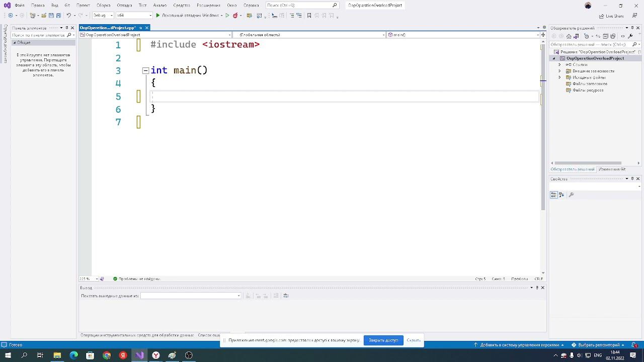Viewport: 644px width, 362px height.
Task: Expand the Внешние зависимости node
Action: point(559,71)
